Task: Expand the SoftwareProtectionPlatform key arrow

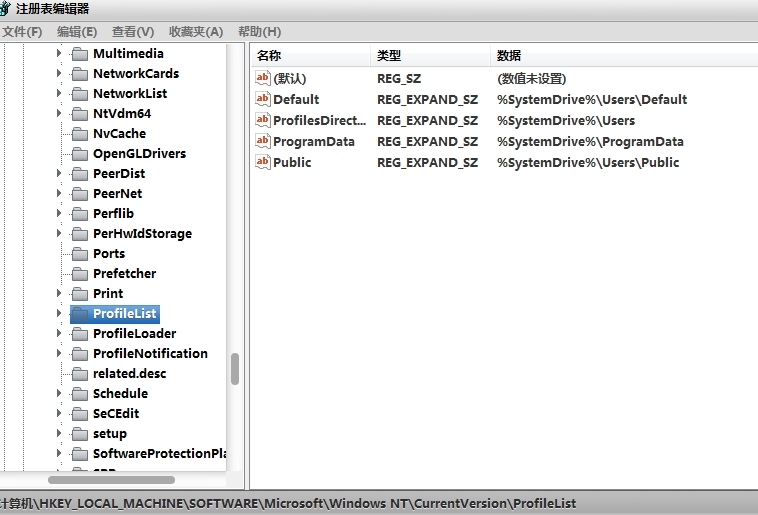Action: click(59, 454)
